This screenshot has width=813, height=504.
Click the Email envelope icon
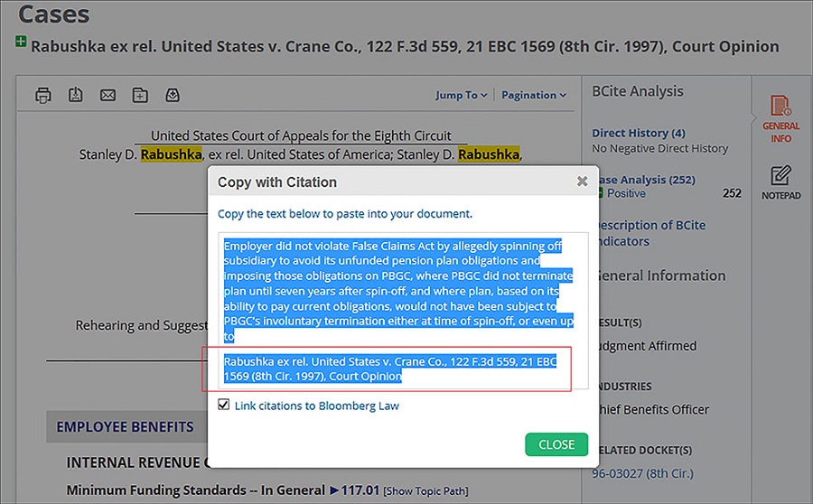click(x=107, y=95)
